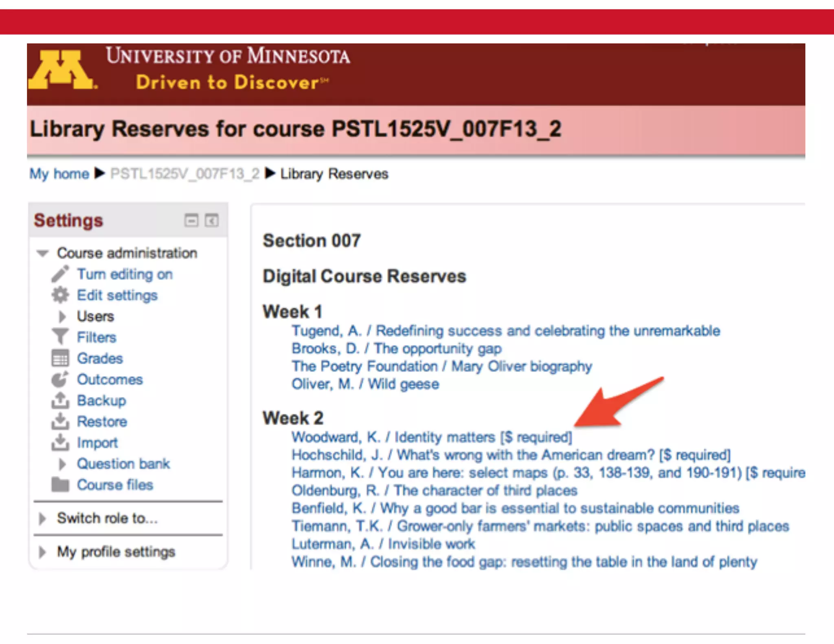
Task: Click the Grades table icon
Action: tap(60, 358)
